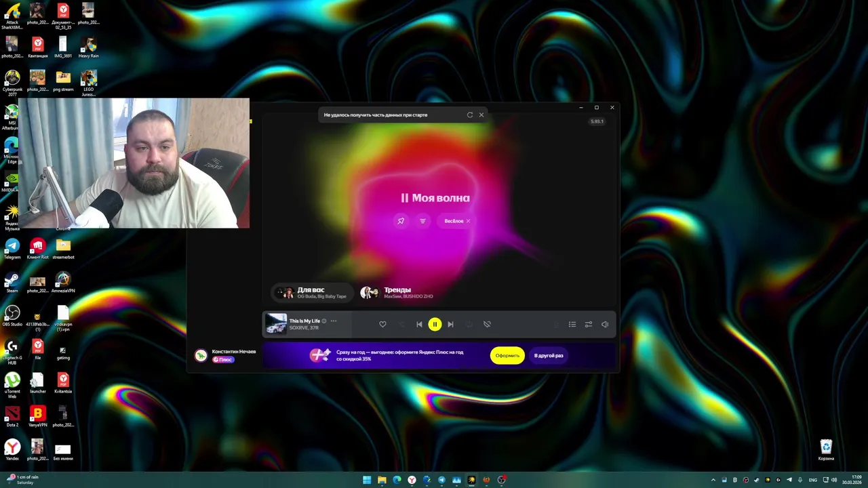868x488 pixels.
Task: Select the Квитанция PDF file on desktop
Action: point(38,47)
